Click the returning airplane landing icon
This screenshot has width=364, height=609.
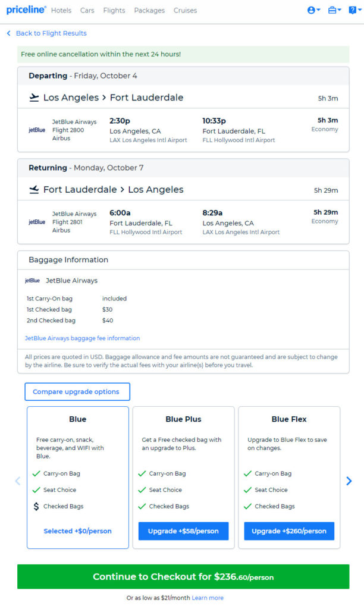click(34, 190)
